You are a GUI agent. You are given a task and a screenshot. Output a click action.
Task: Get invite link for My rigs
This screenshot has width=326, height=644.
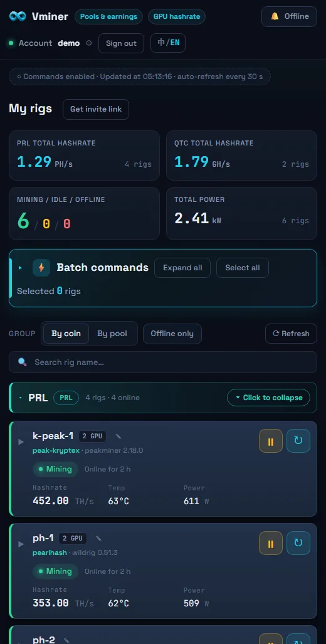[x=96, y=109]
